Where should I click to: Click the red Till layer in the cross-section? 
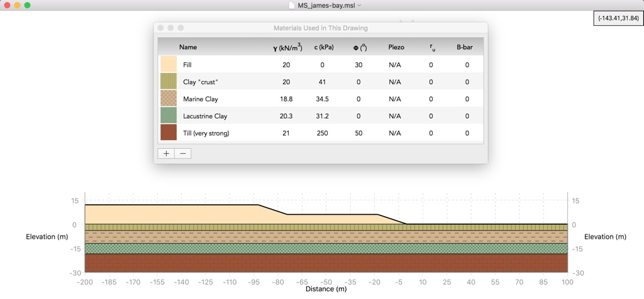pos(326,263)
